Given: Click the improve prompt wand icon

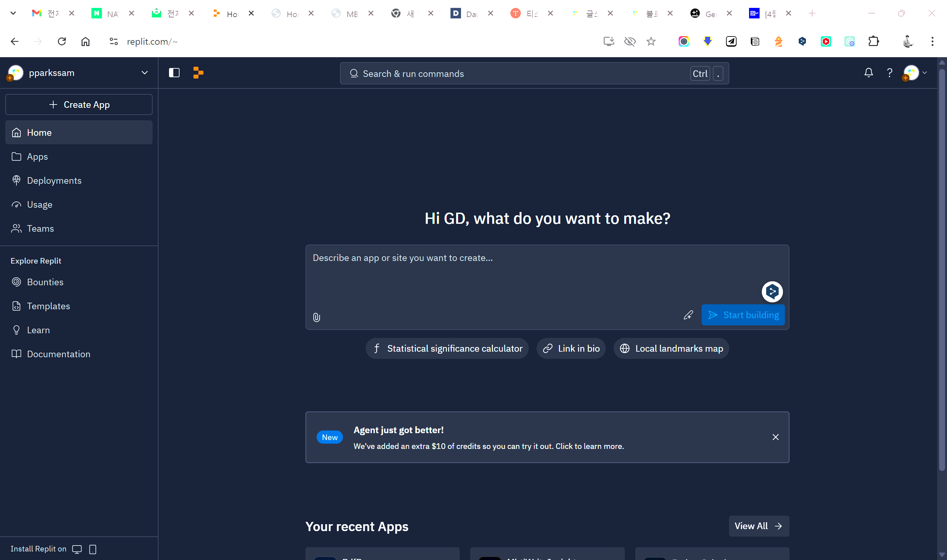Looking at the screenshot, I should point(688,315).
